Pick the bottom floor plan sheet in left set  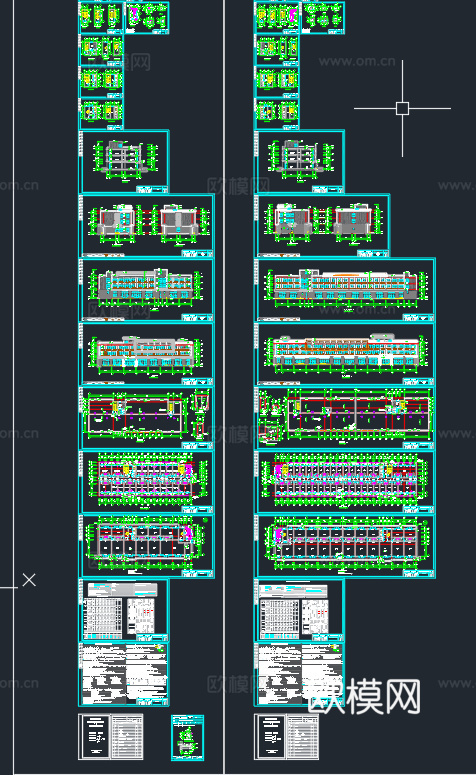[147, 546]
